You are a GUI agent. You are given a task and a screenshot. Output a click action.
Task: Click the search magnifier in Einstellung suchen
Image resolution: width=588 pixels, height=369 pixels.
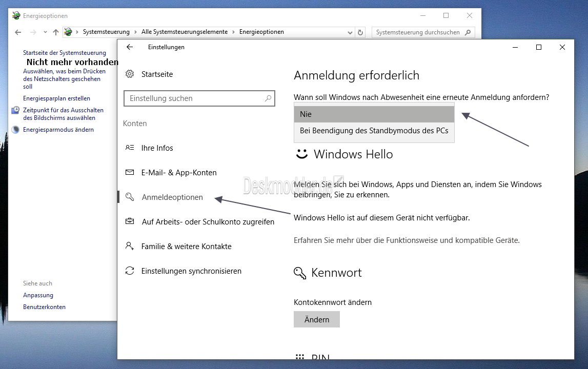pos(268,98)
